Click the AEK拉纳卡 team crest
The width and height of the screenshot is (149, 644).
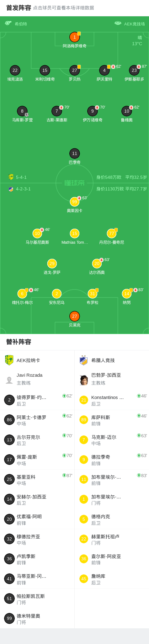[9, 360]
